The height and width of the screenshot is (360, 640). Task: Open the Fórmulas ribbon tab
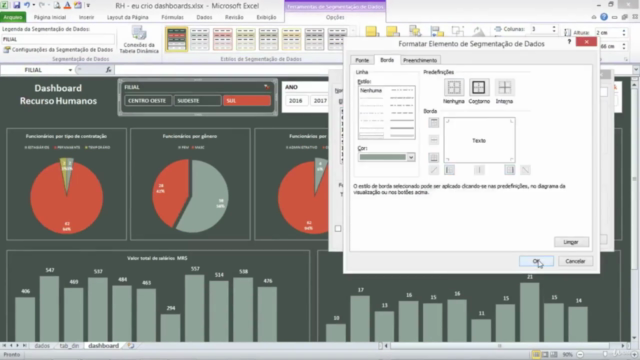[172, 17]
